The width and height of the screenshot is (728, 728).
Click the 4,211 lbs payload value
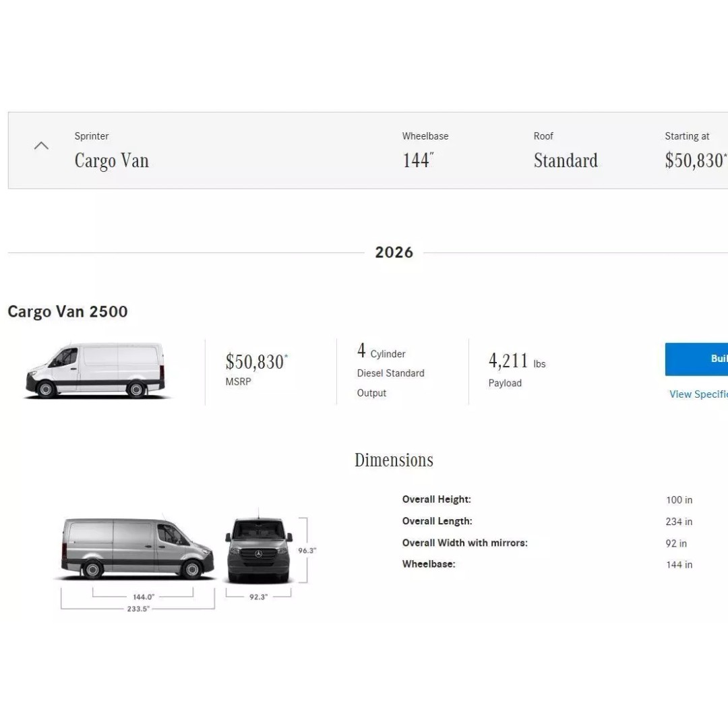[517, 361]
